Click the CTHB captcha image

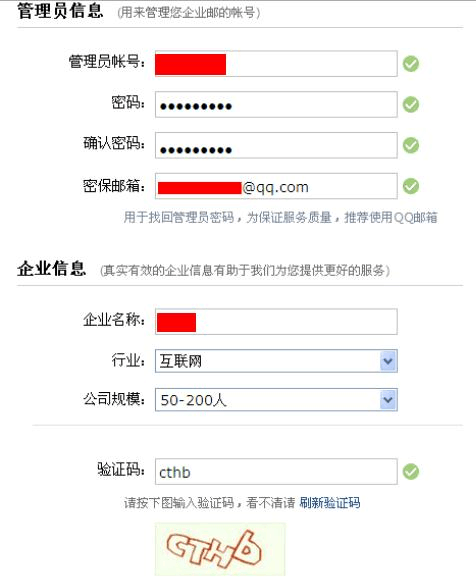(x=220, y=549)
